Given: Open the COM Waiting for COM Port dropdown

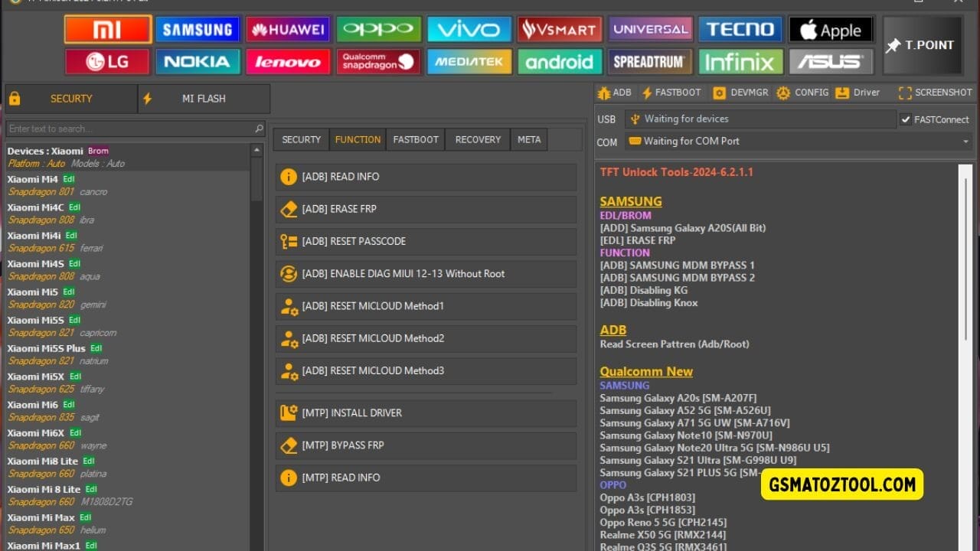Looking at the screenshot, I should pos(966,141).
